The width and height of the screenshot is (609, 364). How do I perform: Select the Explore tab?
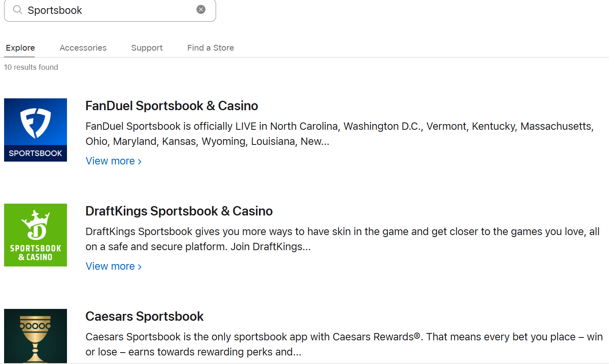(20, 48)
